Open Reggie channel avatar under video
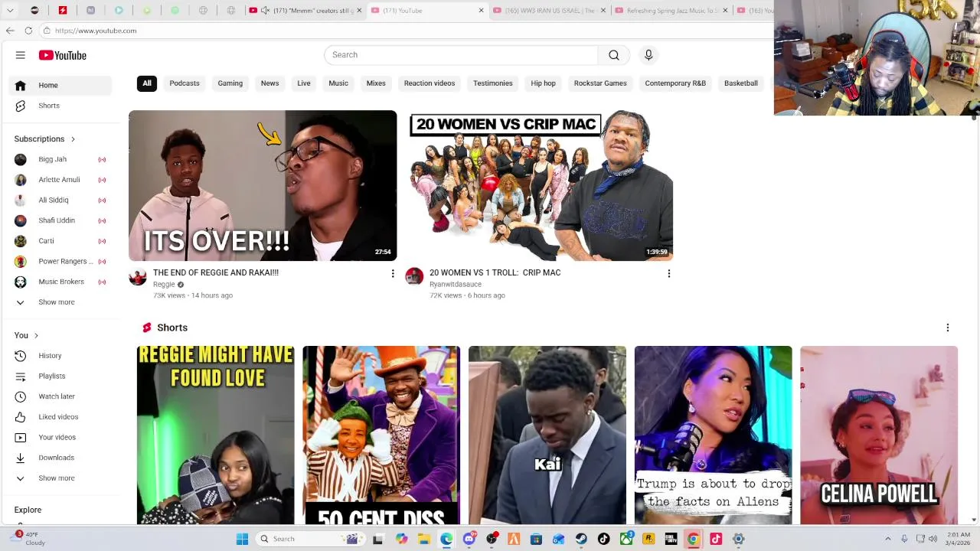Screen dimensions: 980x551 pos(138,276)
